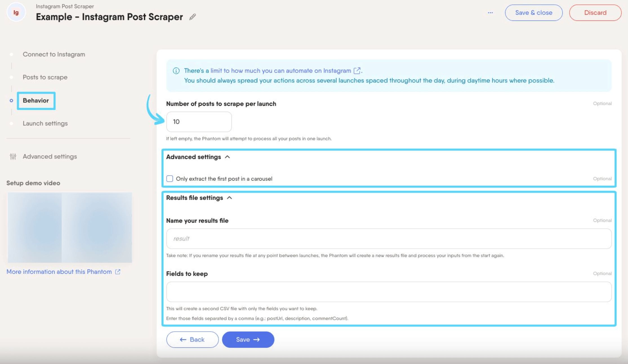
Task: Focus the Fields to keep input
Action: 389,292
